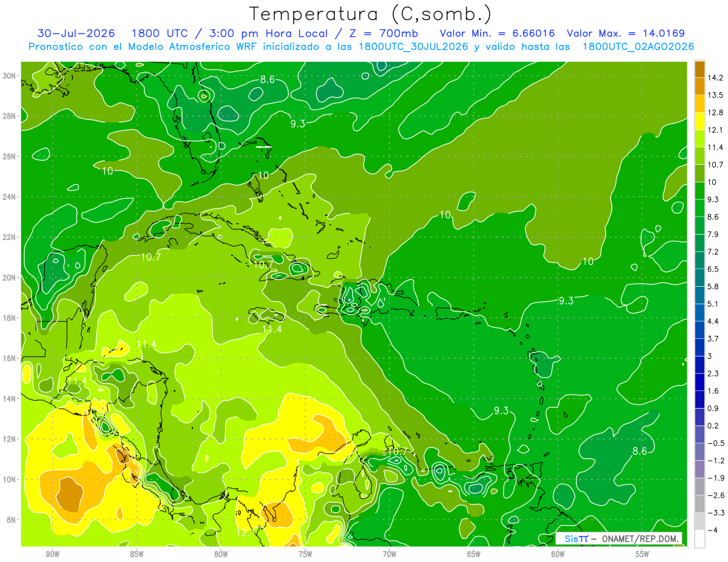728x562 pixels.
Task: Click the "14N" latitude axis label
Action: click(10, 398)
